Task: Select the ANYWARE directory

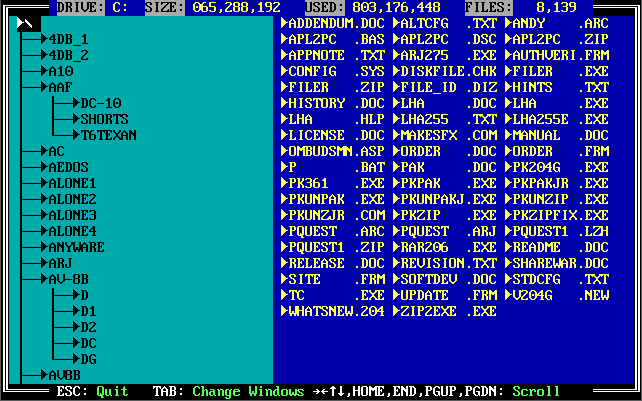Action: click(77, 247)
